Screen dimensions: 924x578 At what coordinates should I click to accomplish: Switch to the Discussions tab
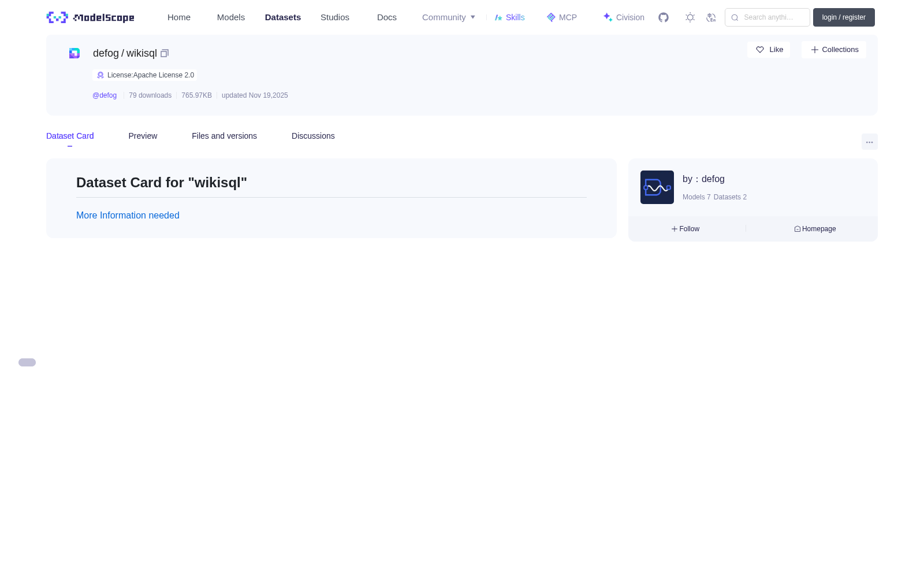tap(313, 136)
